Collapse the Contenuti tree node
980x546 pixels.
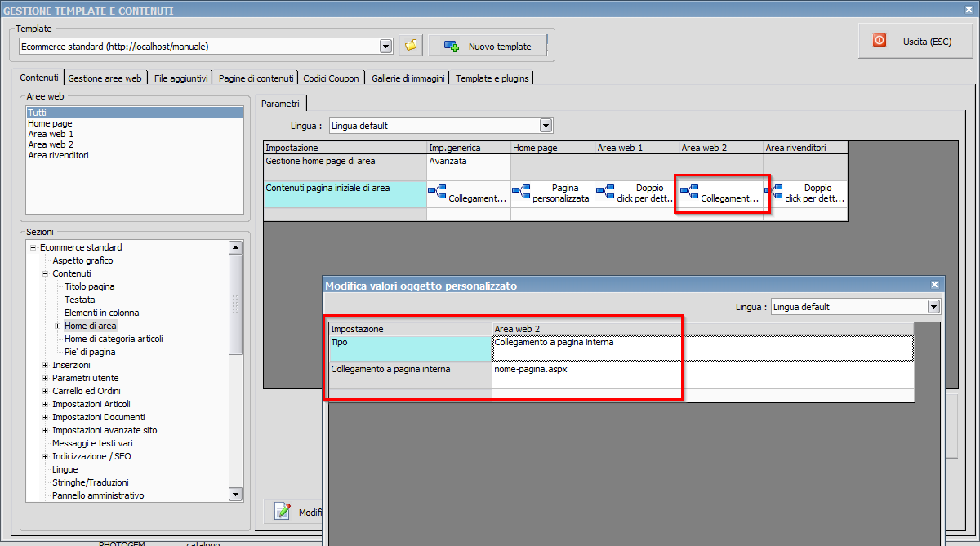point(45,273)
